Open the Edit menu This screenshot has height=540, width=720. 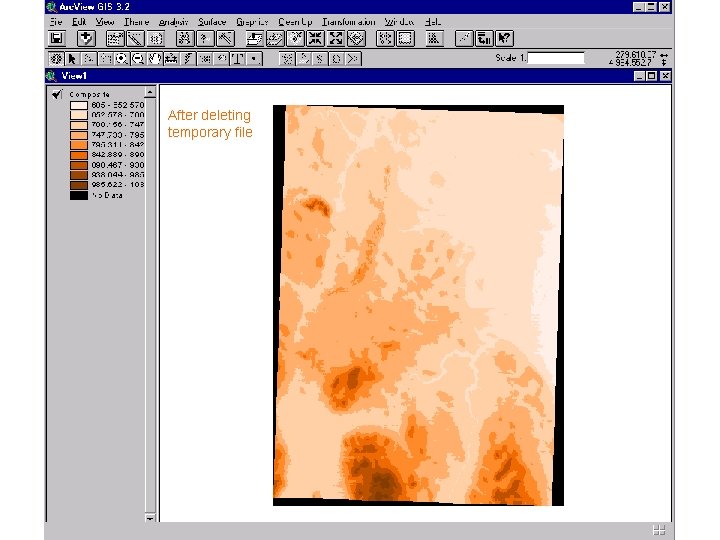pyautogui.click(x=79, y=22)
